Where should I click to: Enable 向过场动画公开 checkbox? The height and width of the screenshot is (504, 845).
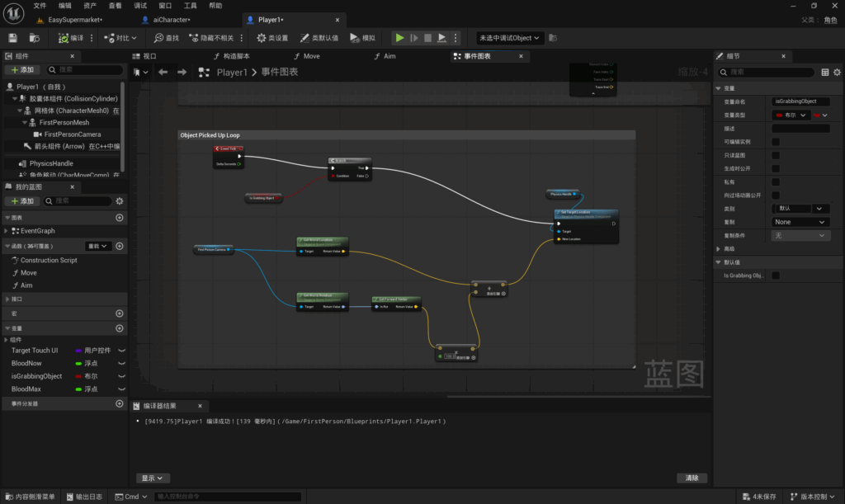click(776, 195)
